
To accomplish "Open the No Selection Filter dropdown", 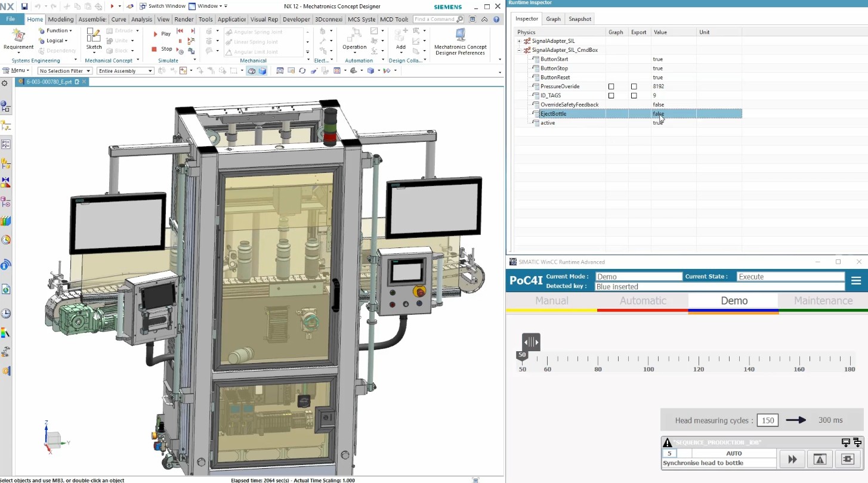I will pos(65,71).
